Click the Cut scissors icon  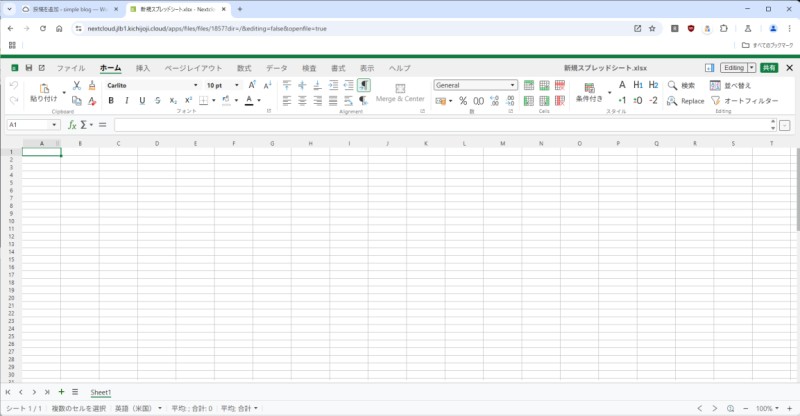pos(76,86)
